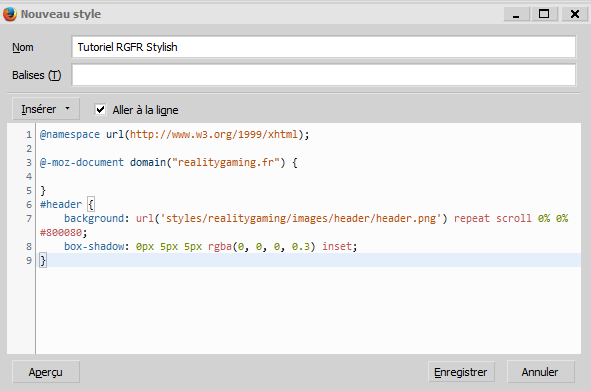The width and height of the screenshot is (591, 391).
Task: Maximize the Nouveau style window
Action: [x=544, y=14]
